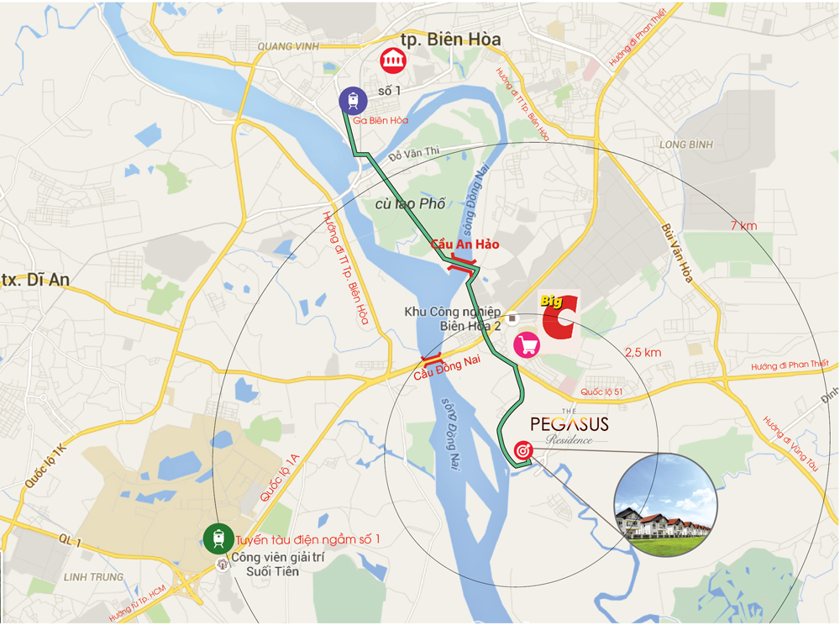Click the Quốc lộ 51 road label
This screenshot has width=840, height=625.
tap(601, 392)
